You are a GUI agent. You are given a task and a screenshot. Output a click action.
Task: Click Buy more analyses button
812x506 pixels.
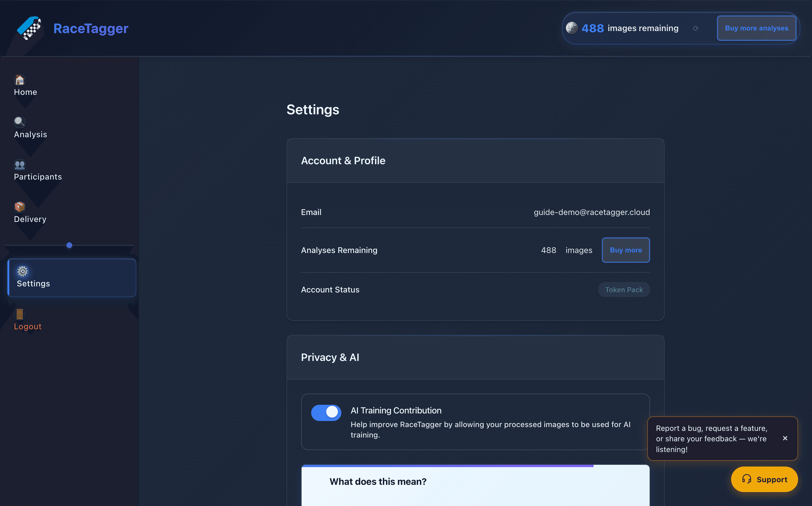[757, 28]
